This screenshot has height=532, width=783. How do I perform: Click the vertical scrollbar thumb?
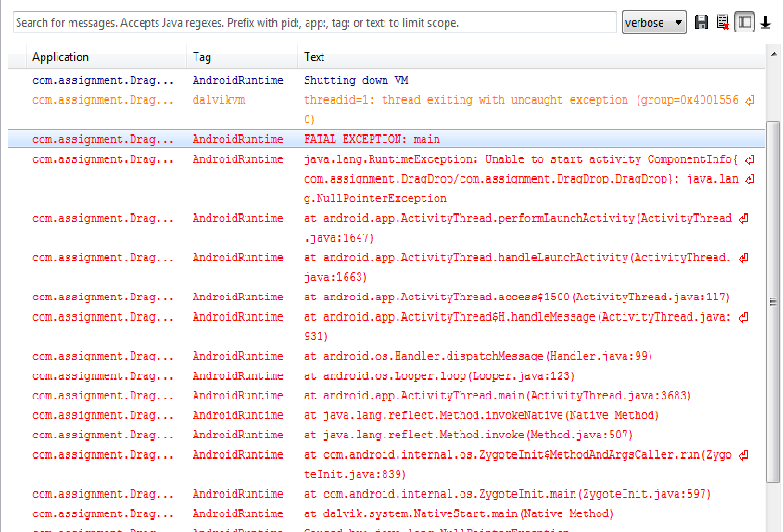(x=773, y=302)
